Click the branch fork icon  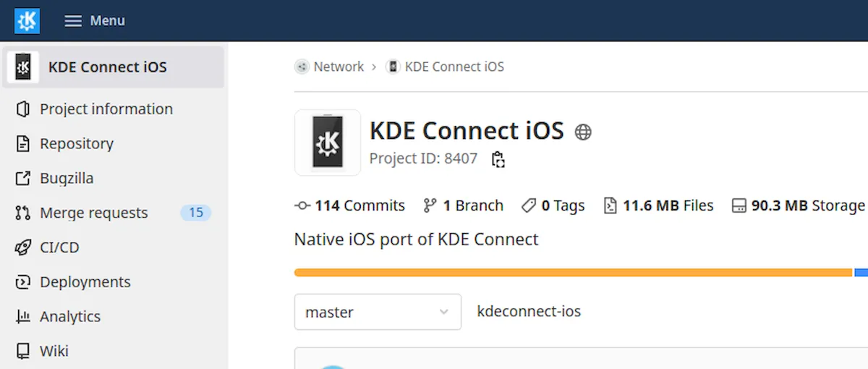pos(430,205)
